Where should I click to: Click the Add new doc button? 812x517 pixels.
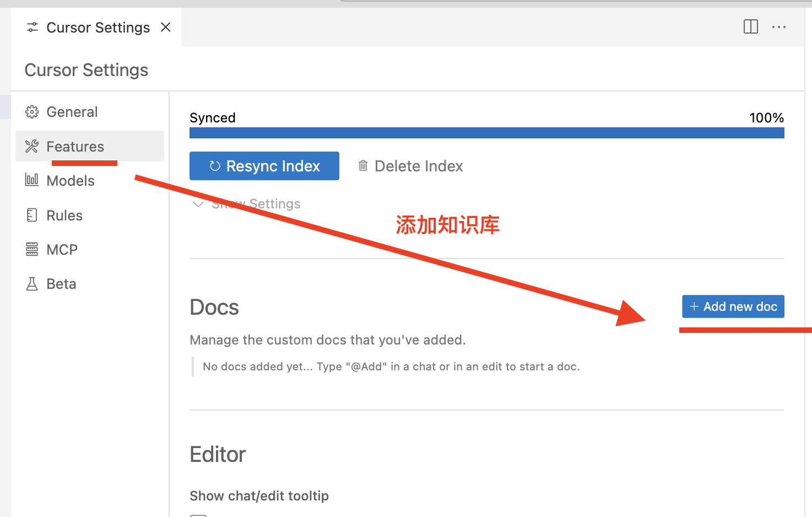733,306
